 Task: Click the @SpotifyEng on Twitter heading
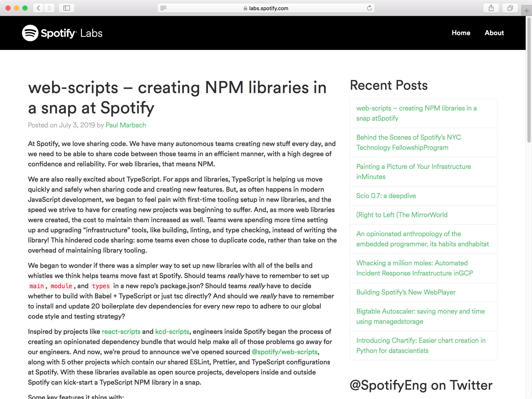[421, 385]
